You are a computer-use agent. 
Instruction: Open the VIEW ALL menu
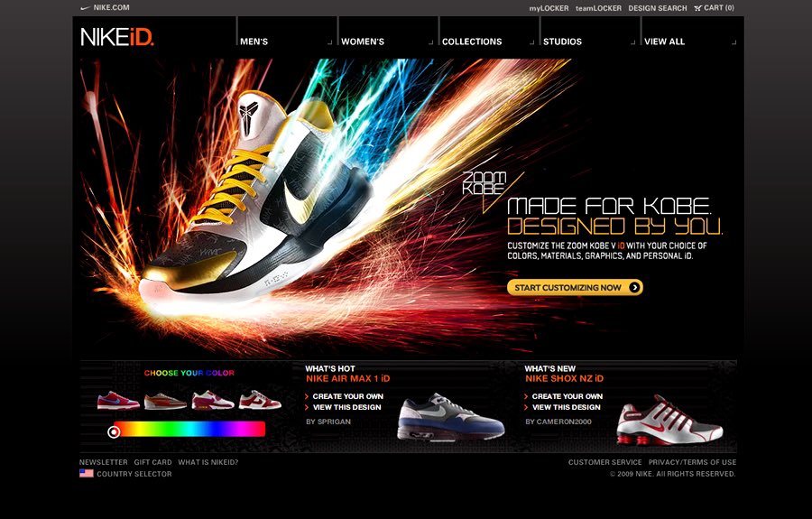point(664,42)
